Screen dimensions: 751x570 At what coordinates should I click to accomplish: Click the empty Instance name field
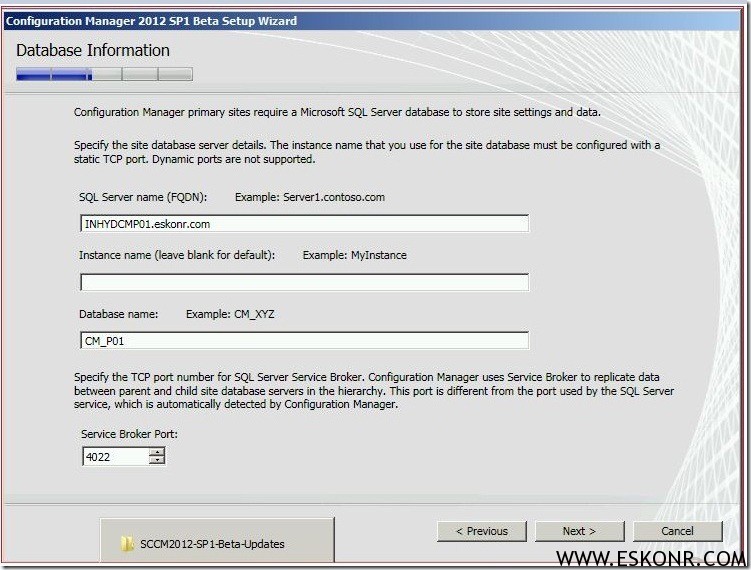[305, 282]
